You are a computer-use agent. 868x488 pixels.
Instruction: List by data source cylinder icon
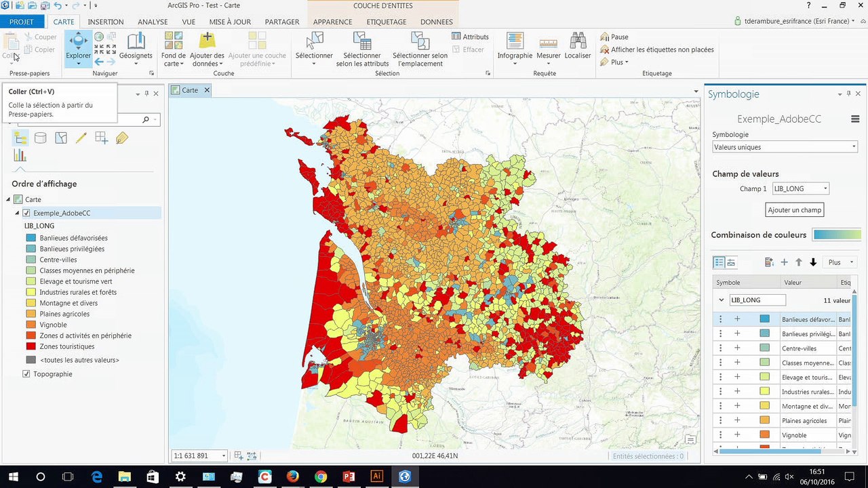pos(41,138)
